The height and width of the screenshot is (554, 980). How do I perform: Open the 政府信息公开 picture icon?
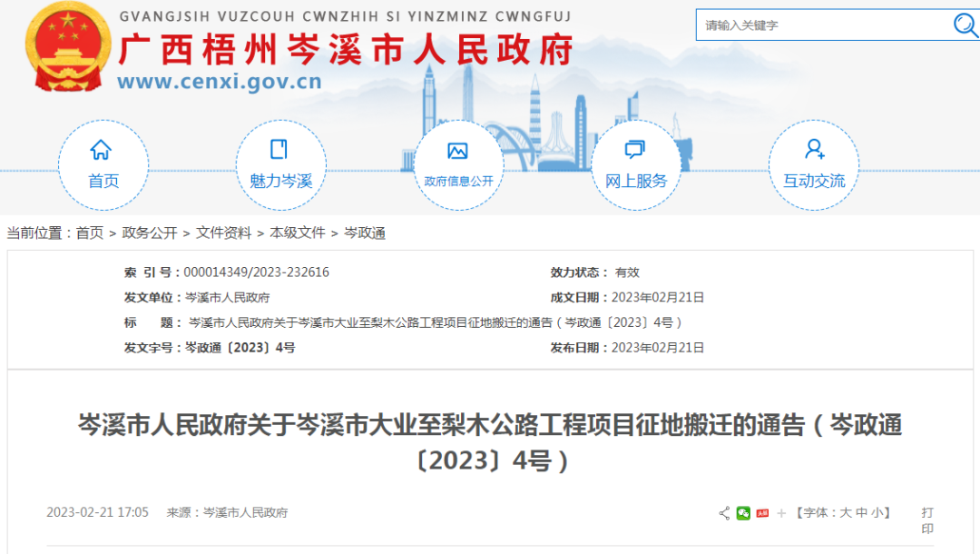458,151
